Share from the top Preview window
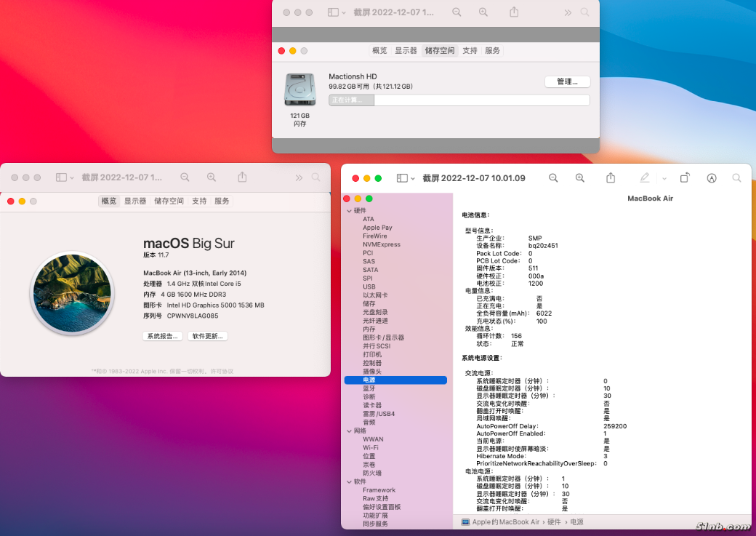The image size is (756, 536). point(514,12)
